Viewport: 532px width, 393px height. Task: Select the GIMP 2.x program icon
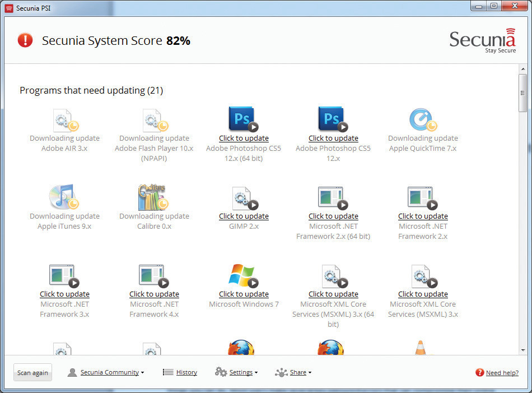(x=244, y=198)
